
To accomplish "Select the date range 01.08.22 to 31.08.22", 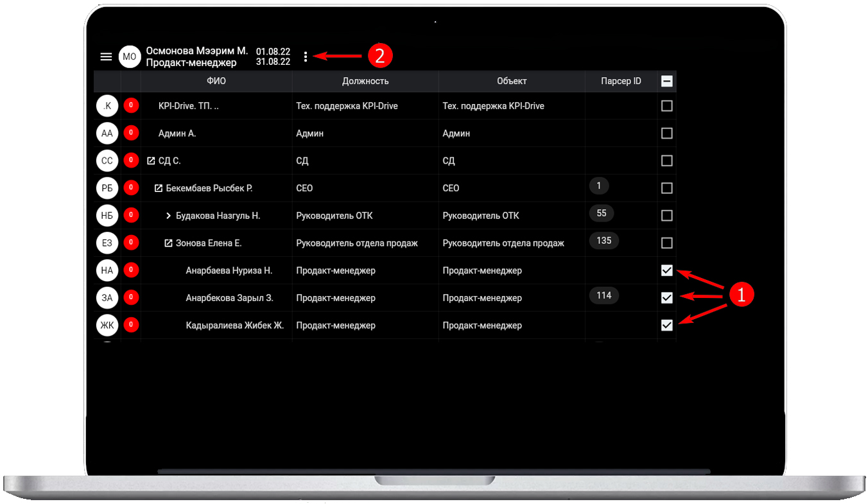I will tap(273, 56).
